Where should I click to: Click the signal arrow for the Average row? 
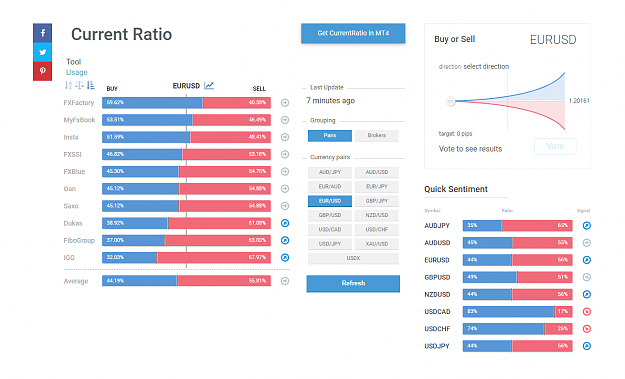click(285, 281)
